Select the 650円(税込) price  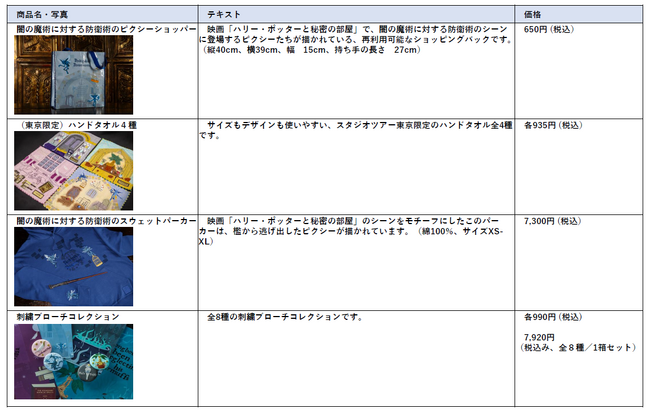(x=548, y=32)
